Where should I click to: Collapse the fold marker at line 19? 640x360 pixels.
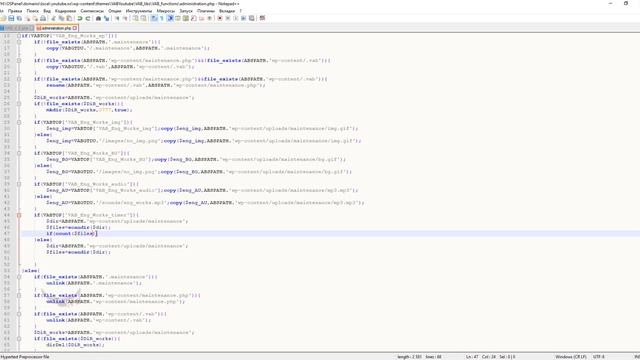(x=19, y=60)
